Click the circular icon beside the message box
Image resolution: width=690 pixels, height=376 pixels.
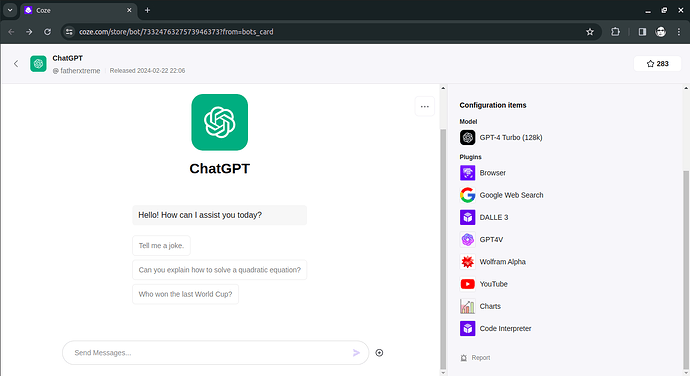379,353
